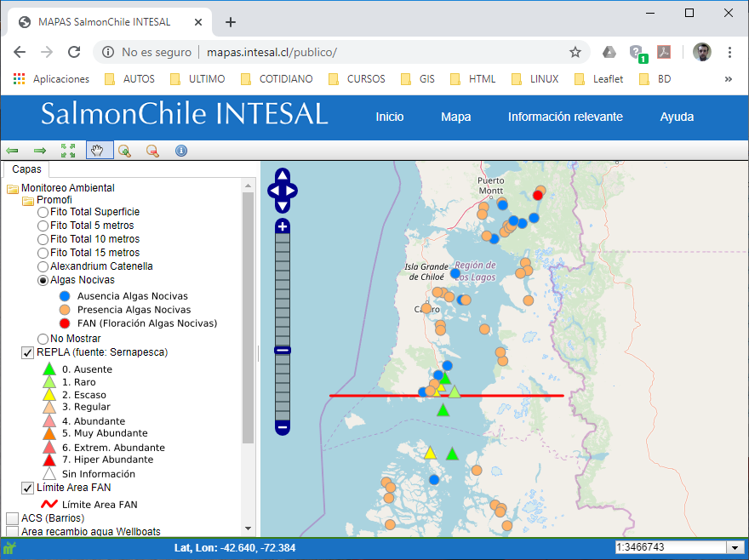This screenshot has height=560, width=749.
Task: Open the Ayuda menu item
Action: pyautogui.click(x=677, y=117)
